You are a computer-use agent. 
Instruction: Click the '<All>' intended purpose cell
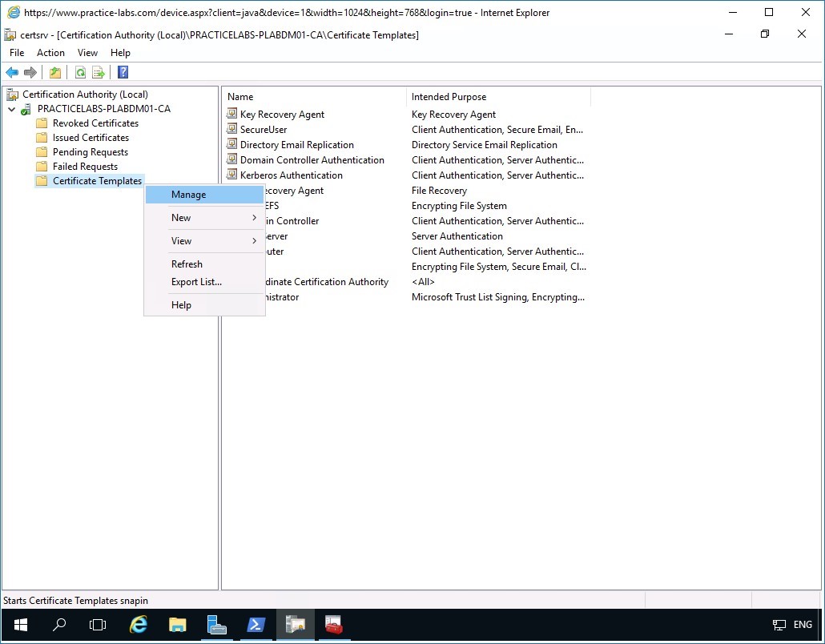423,282
